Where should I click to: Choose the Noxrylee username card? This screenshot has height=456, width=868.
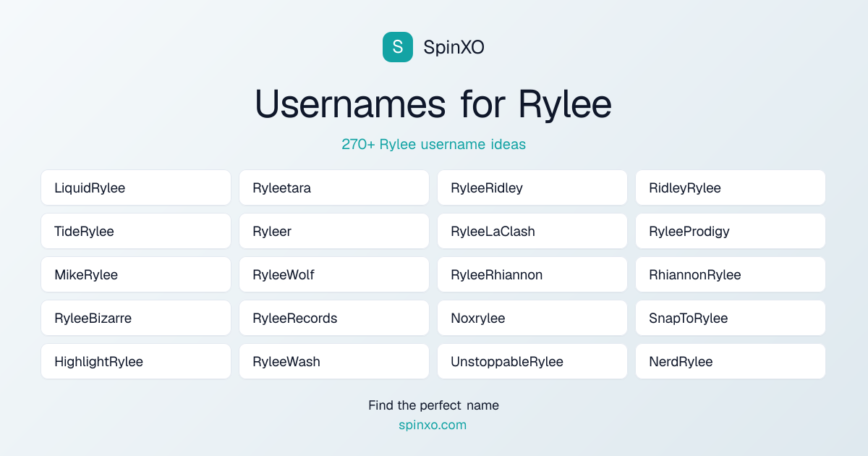click(532, 318)
